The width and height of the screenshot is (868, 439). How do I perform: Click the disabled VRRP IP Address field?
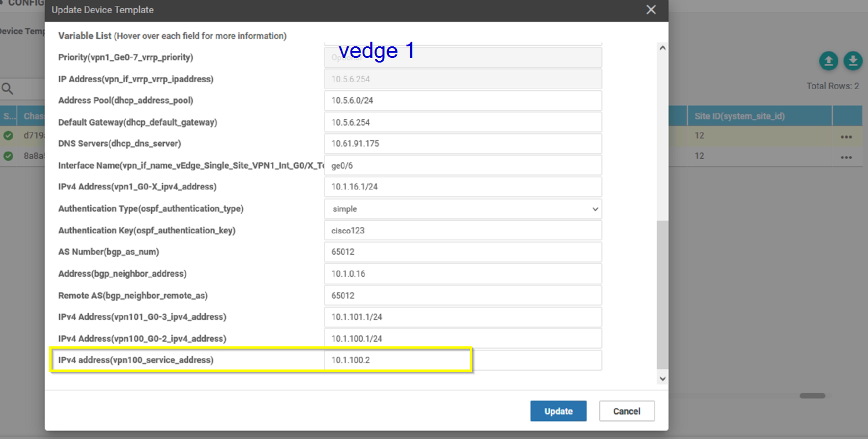[463, 79]
